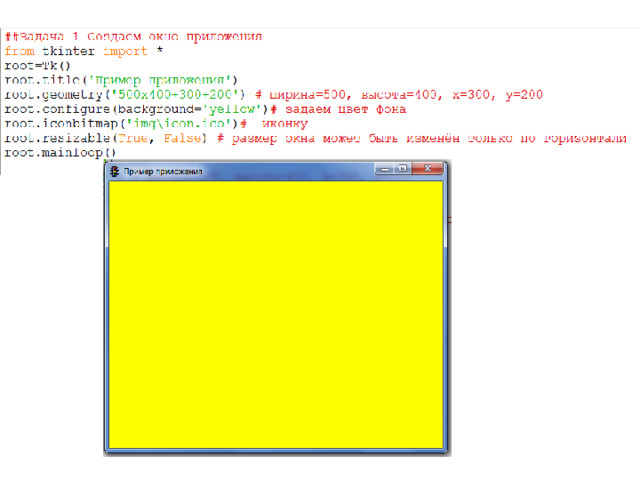
Task: Click the traffic light icon in the title bar
Action: pyautogui.click(x=114, y=172)
